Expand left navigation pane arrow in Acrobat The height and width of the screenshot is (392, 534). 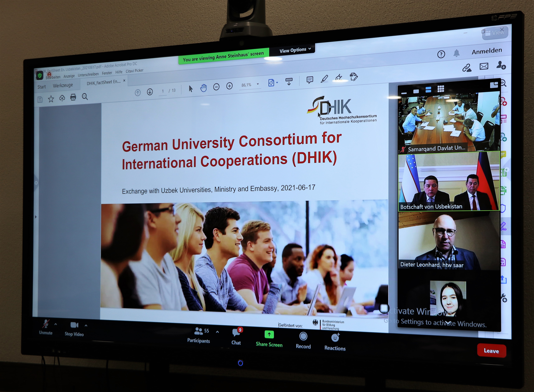pyautogui.click(x=36, y=217)
